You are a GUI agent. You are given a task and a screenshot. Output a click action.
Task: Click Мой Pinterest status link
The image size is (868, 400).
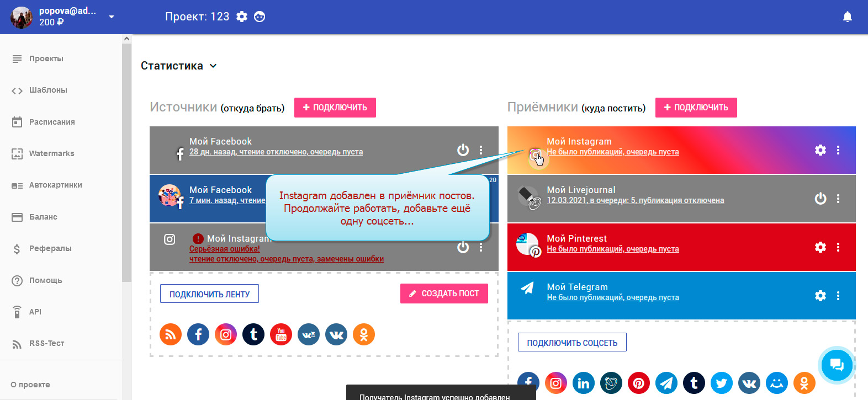[613, 249]
